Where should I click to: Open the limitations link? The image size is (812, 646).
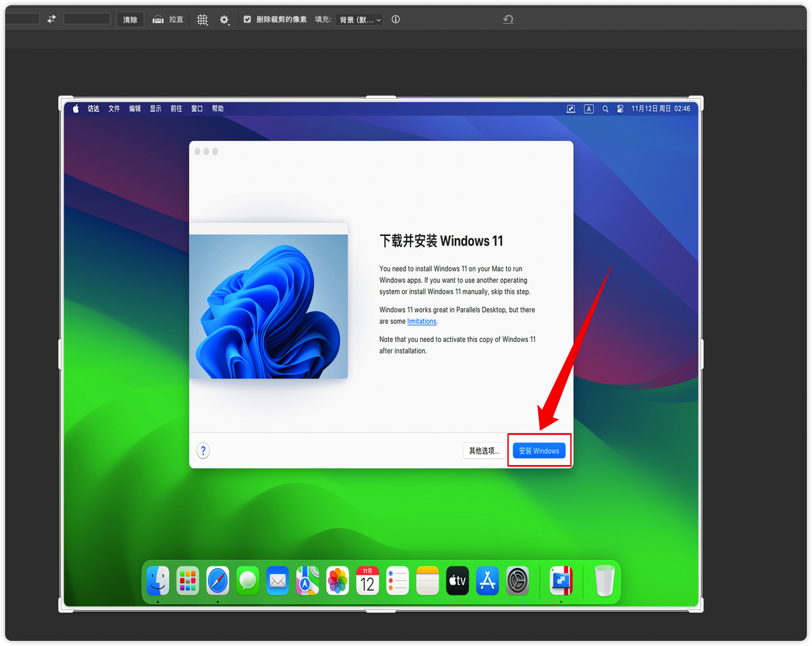pos(421,321)
